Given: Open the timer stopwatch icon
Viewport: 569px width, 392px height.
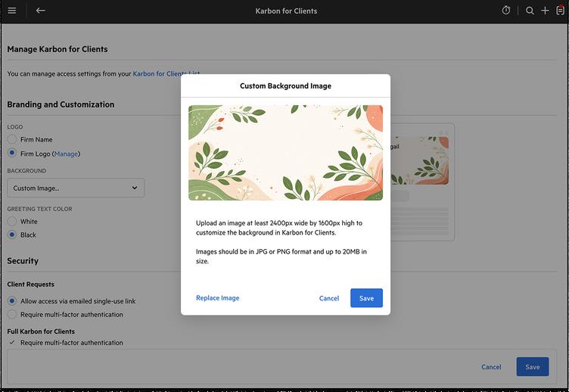Looking at the screenshot, I should tap(506, 11).
